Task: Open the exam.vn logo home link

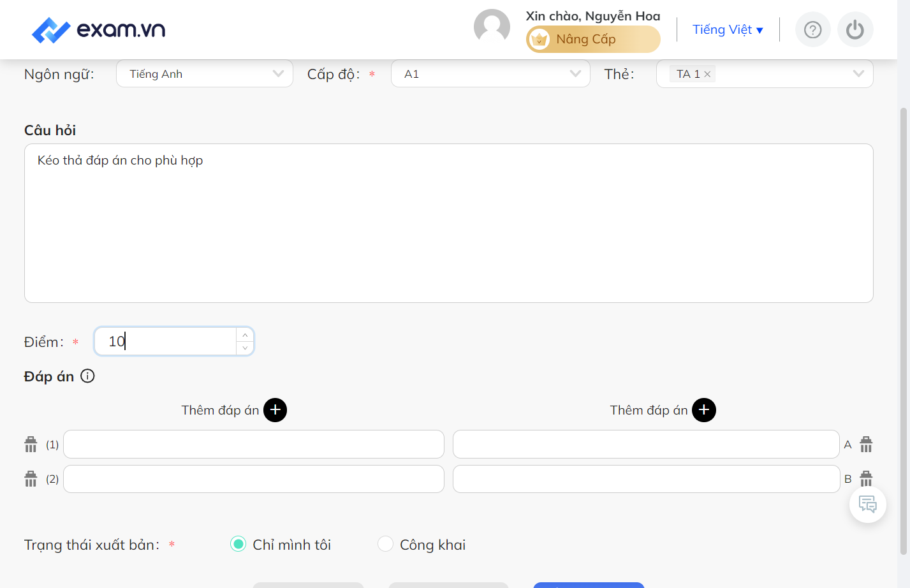Action: pyautogui.click(x=99, y=30)
